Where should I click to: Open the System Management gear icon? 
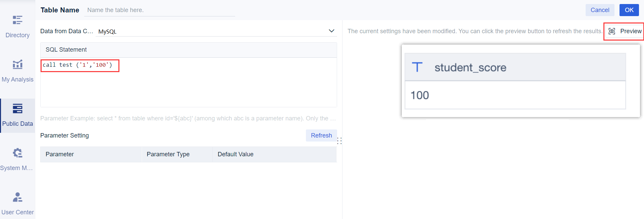[17, 153]
